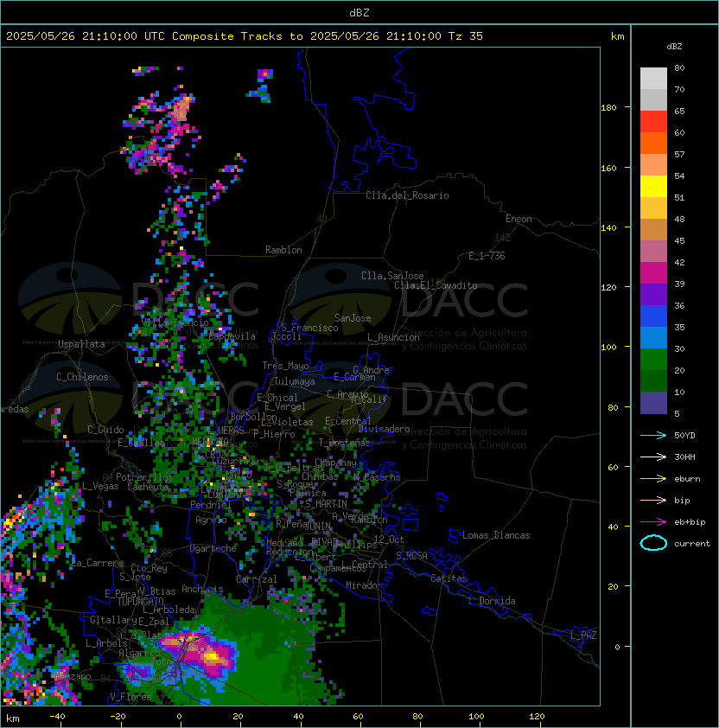
Task: Click the magenta 42 dBZ color swatch
Action: 653,273
